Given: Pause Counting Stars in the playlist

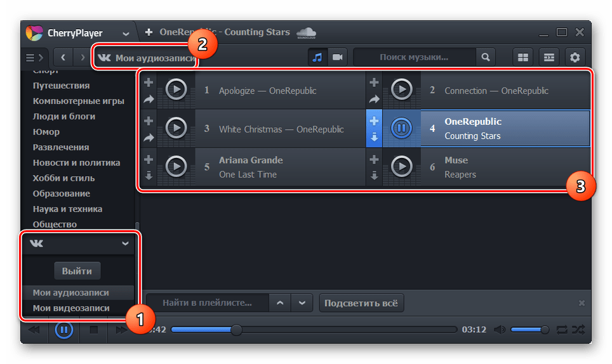Looking at the screenshot, I should [402, 128].
